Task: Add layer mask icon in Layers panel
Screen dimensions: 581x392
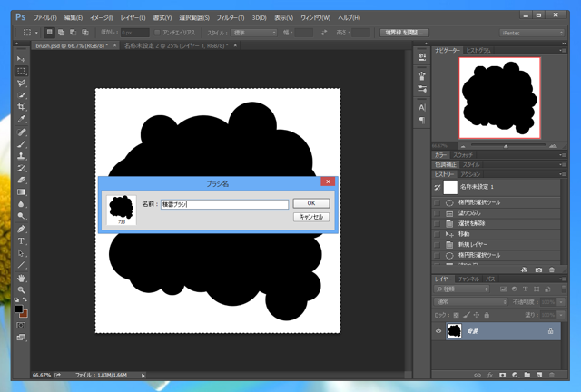Action: point(502,375)
